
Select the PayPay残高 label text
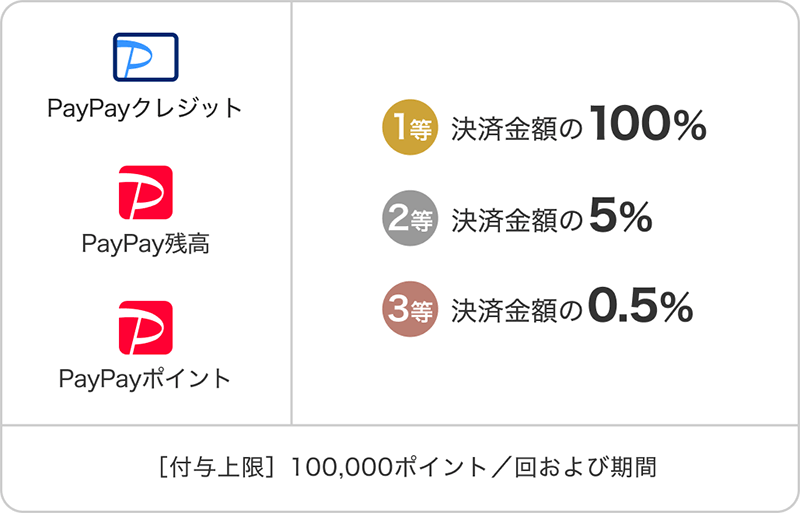point(145,243)
